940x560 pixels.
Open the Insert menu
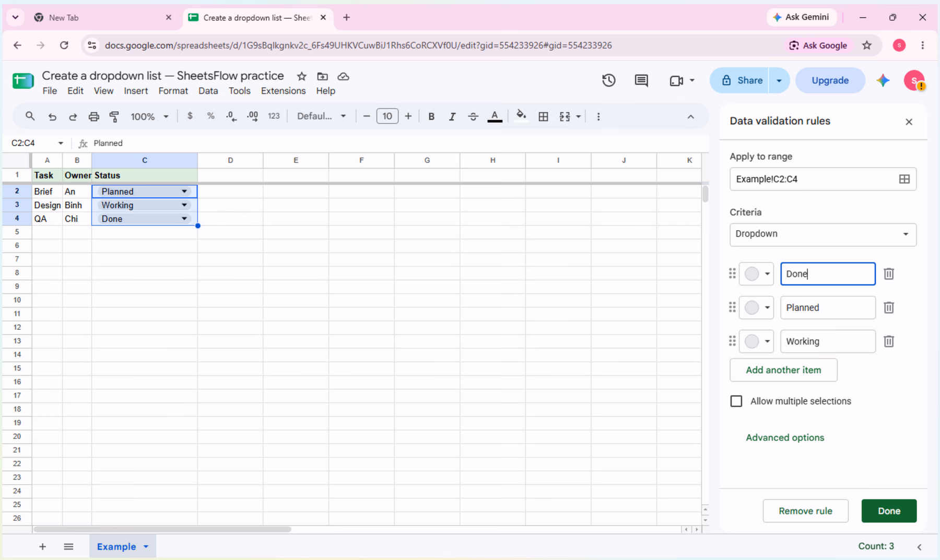pyautogui.click(x=136, y=91)
